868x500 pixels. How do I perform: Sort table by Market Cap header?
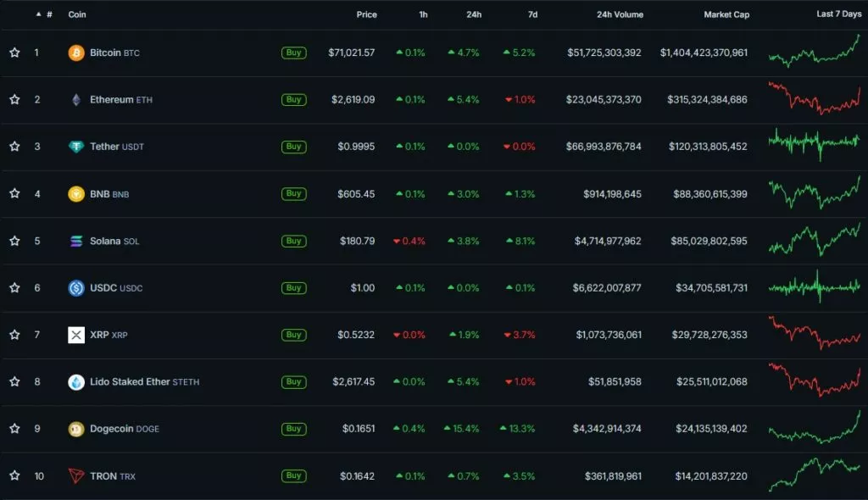[726, 14]
